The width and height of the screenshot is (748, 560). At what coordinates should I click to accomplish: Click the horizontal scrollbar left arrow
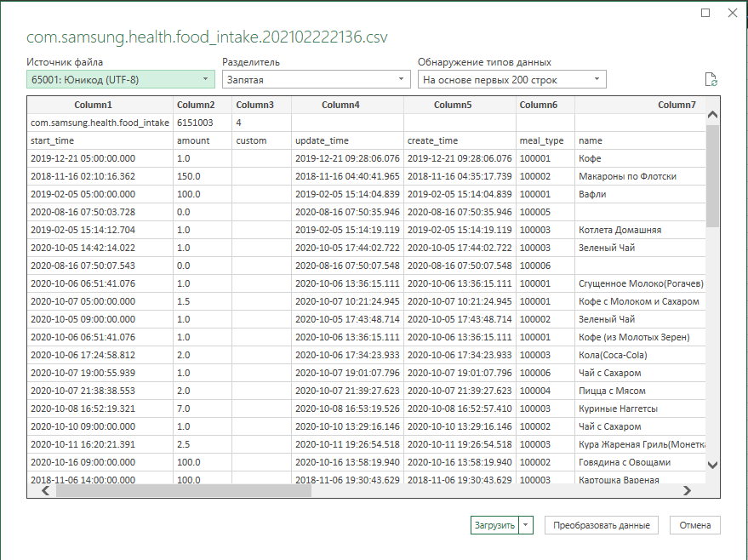pos(46,490)
